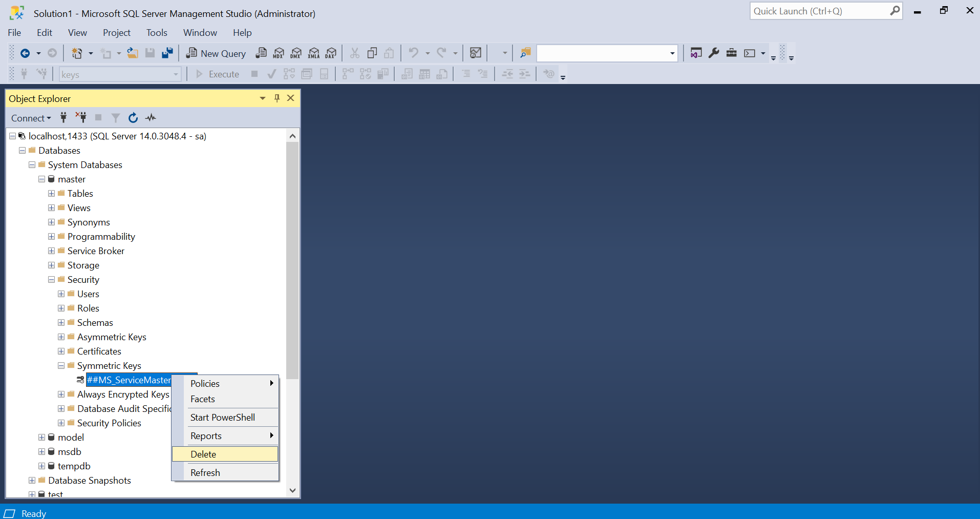Open the Connect dropdown

[x=31, y=117]
